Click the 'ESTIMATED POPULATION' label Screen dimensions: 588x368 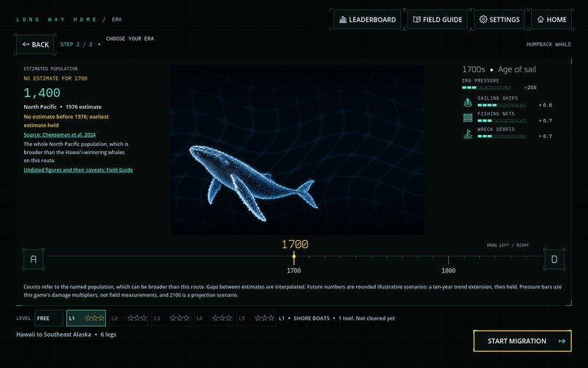(x=50, y=69)
